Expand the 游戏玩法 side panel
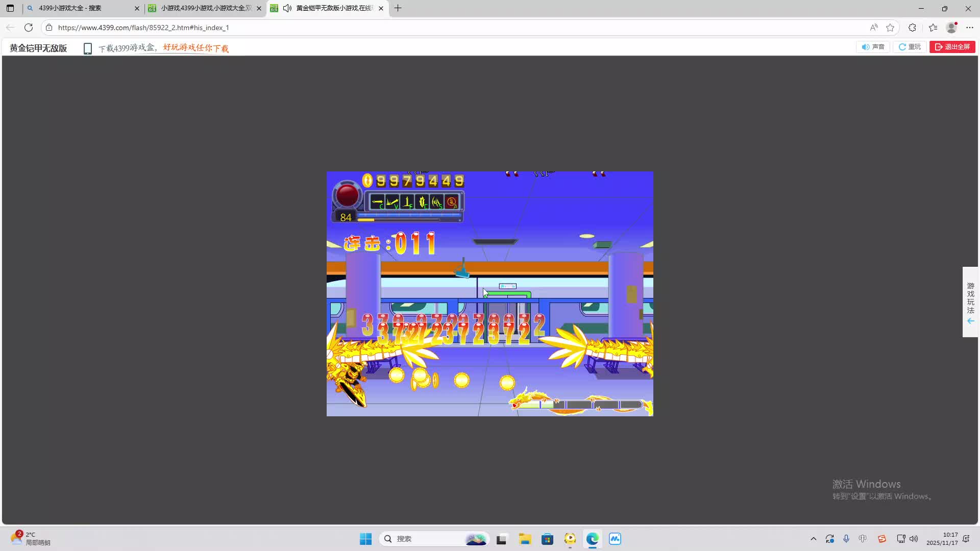This screenshot has width=980, height=551. [970, 302]
